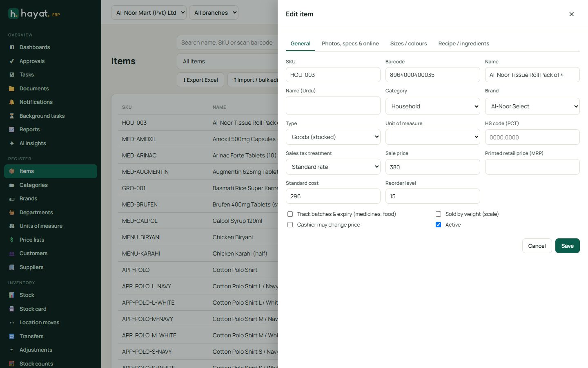The image size is (588, 368).
Task: Click the Background tasks hourglass icon
Action: pos(12,116)
